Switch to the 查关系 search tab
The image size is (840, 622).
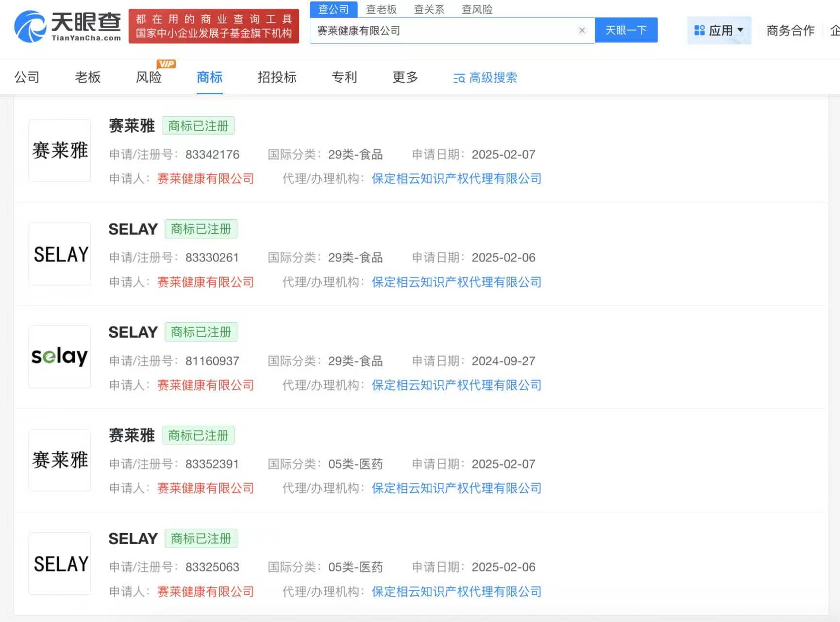coord(429,9)
